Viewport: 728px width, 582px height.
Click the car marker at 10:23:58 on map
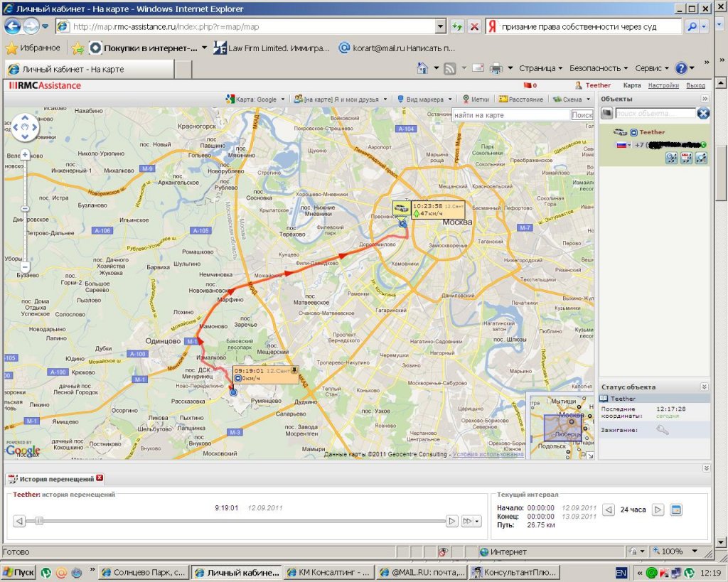pos(401,208)
